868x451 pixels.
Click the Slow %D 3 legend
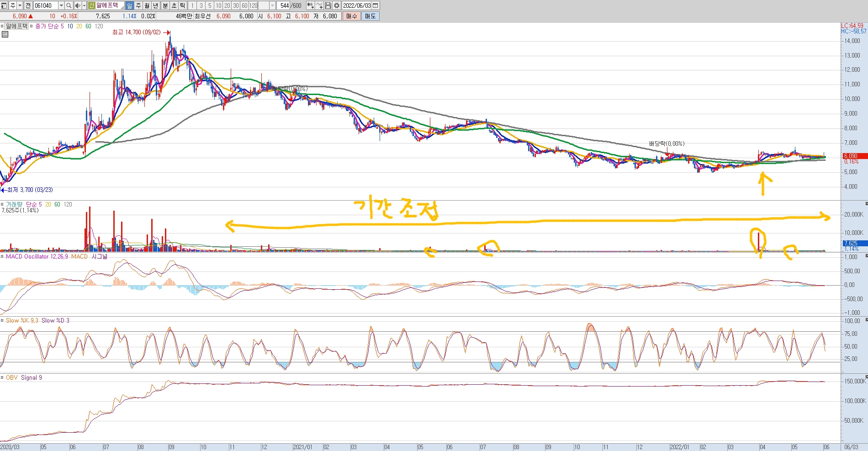click(55, 320)
